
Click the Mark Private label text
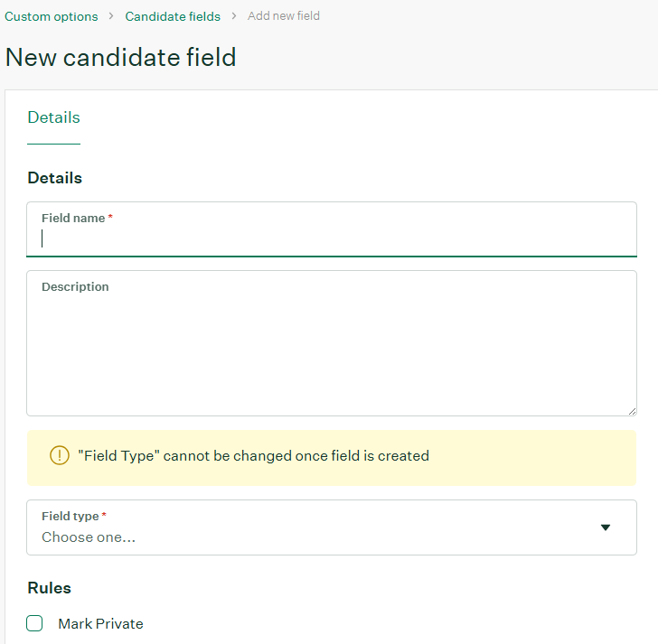click(x=100, y=624)
